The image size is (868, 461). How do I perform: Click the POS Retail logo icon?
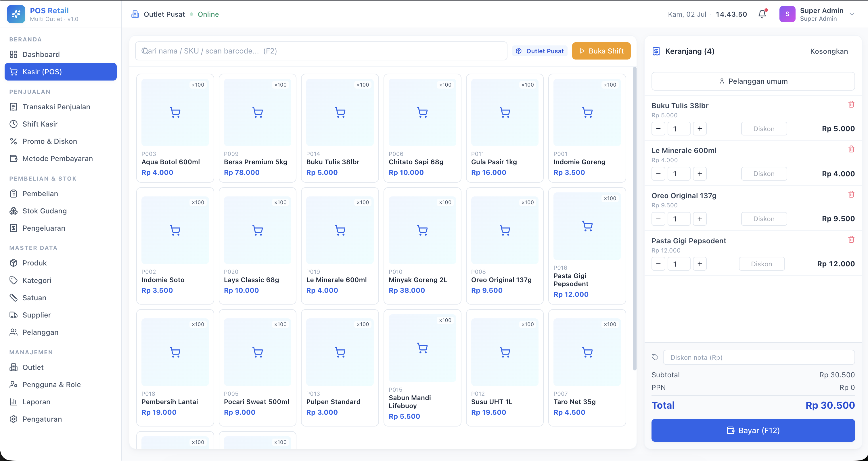coord(16,14)
